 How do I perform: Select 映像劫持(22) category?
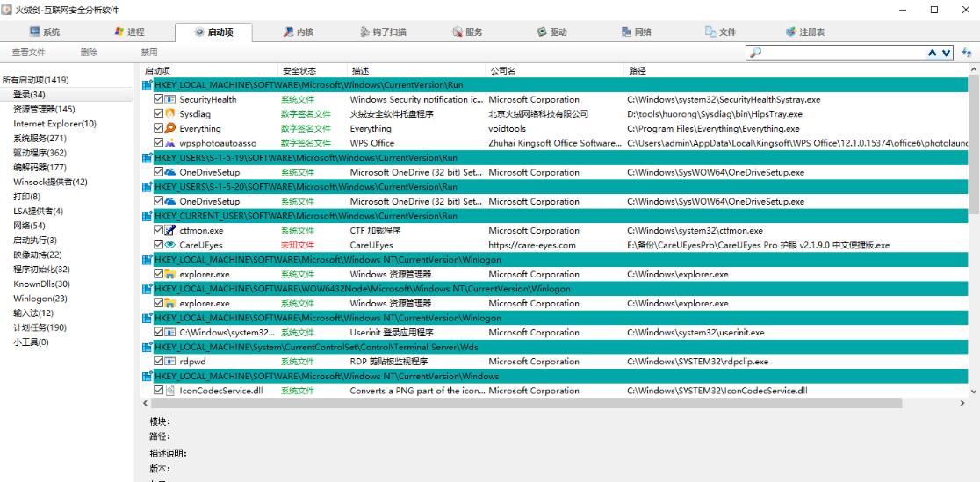38,255
